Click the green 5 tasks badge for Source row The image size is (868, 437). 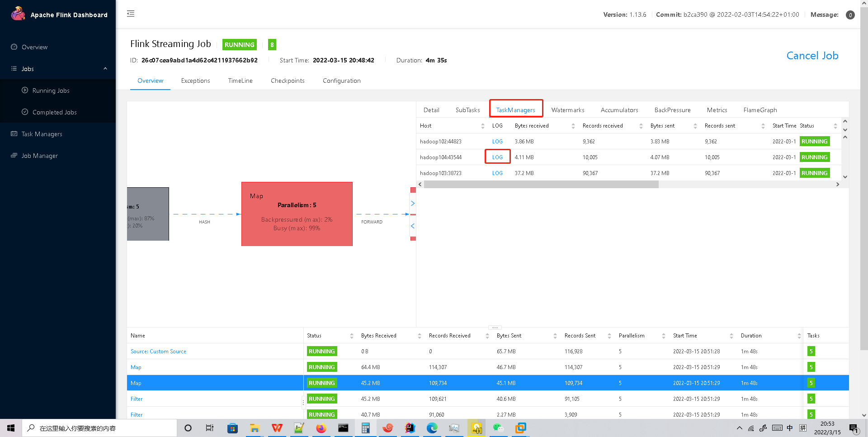point(811,351)
